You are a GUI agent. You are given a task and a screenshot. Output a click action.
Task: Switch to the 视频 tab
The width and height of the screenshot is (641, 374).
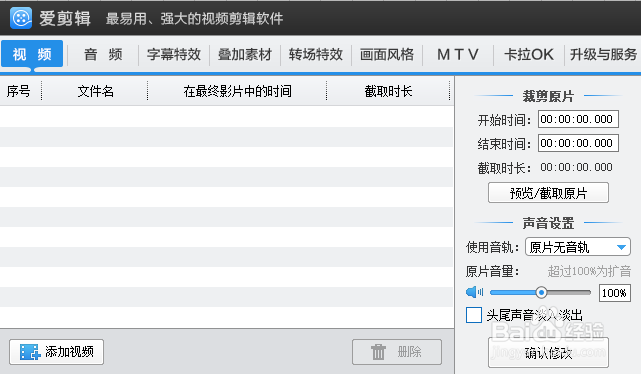[32, 54]
